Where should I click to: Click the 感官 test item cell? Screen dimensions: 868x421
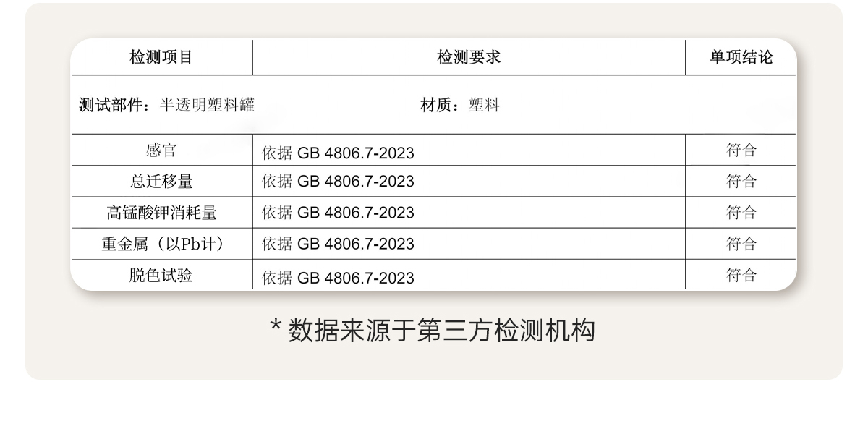161,150
